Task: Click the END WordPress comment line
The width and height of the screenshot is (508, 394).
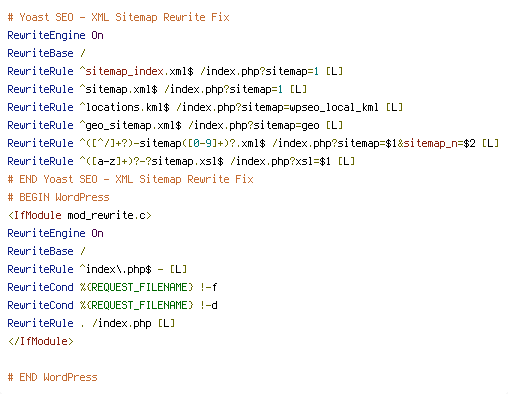Action: [x=52, y=377]
